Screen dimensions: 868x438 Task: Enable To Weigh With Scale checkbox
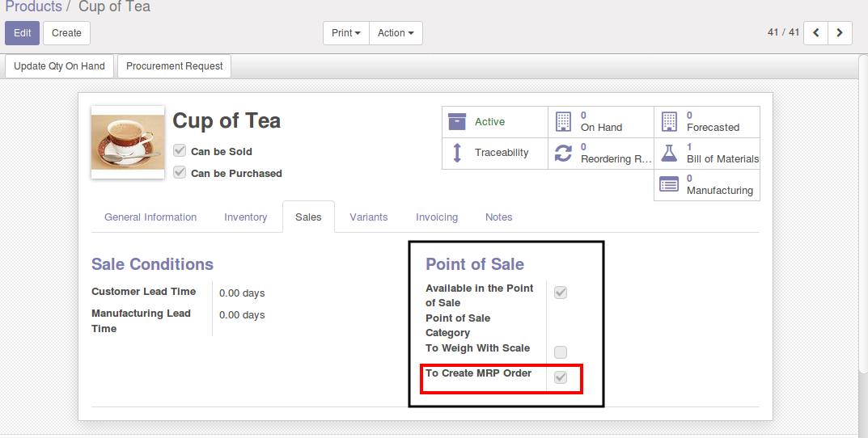click(x=561, y=352)
